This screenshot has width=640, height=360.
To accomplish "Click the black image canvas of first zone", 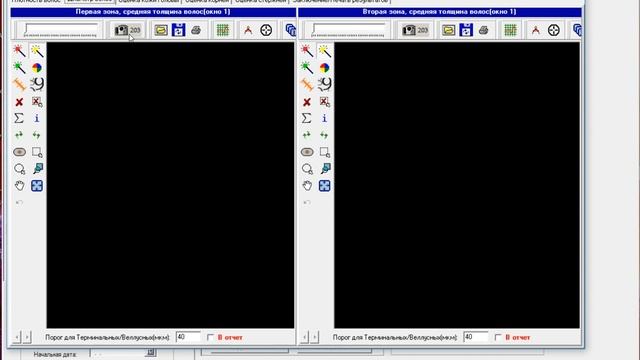I will pos(170,185).
